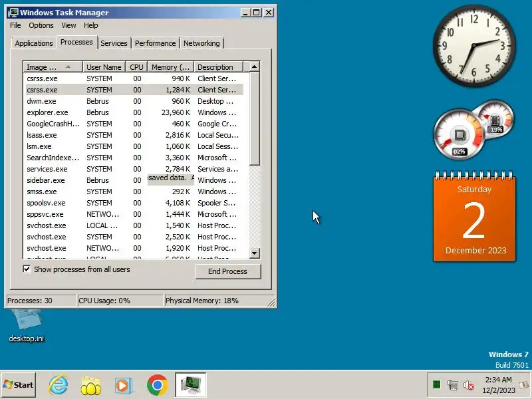Click the CPU meter gadget dial
Image resolution: width=532 pixels, height=399 pixels.
point(459,134)
